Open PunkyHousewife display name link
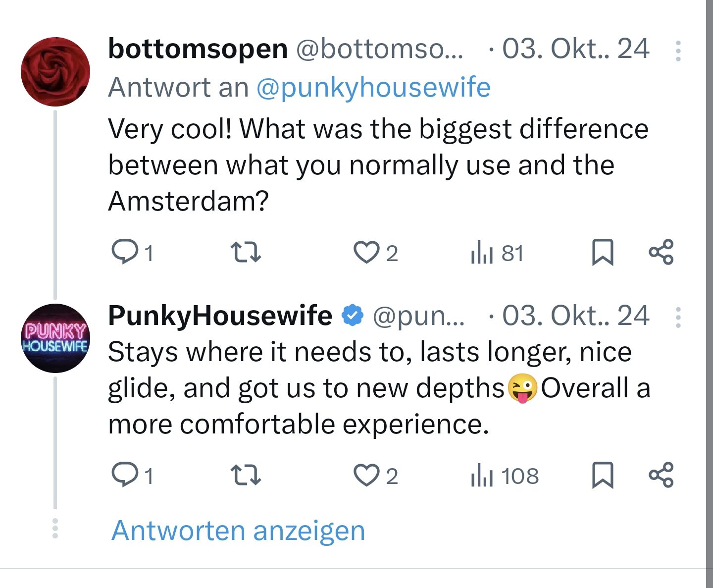This screenshot has height=588, width=713. (220, 316)
